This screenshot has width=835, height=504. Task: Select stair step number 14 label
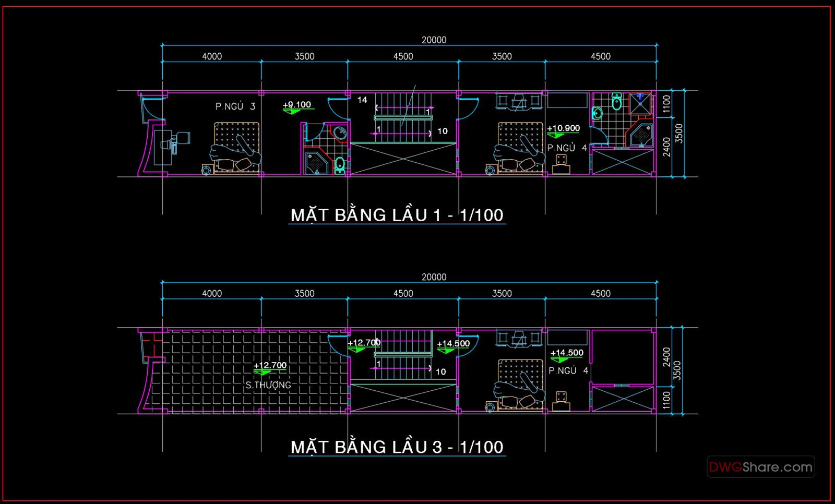click(x=362, y=100)
